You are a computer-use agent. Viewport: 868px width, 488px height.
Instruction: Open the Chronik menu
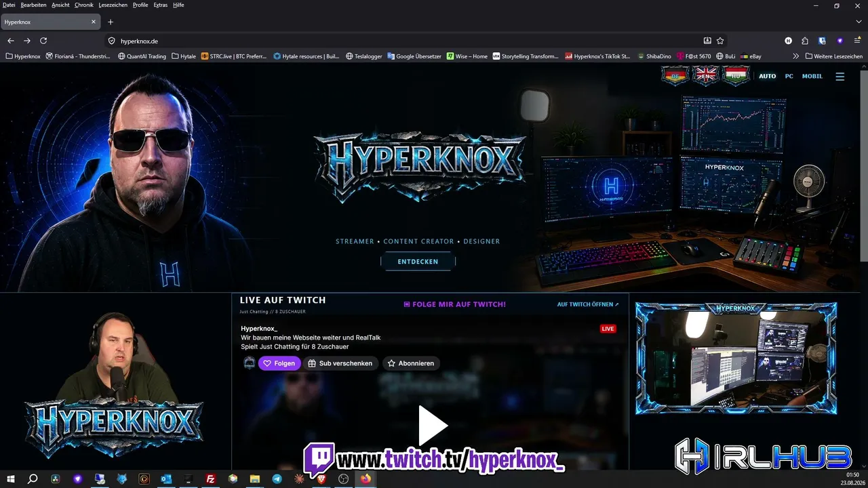pyautogui.click(x=84, y=5)
